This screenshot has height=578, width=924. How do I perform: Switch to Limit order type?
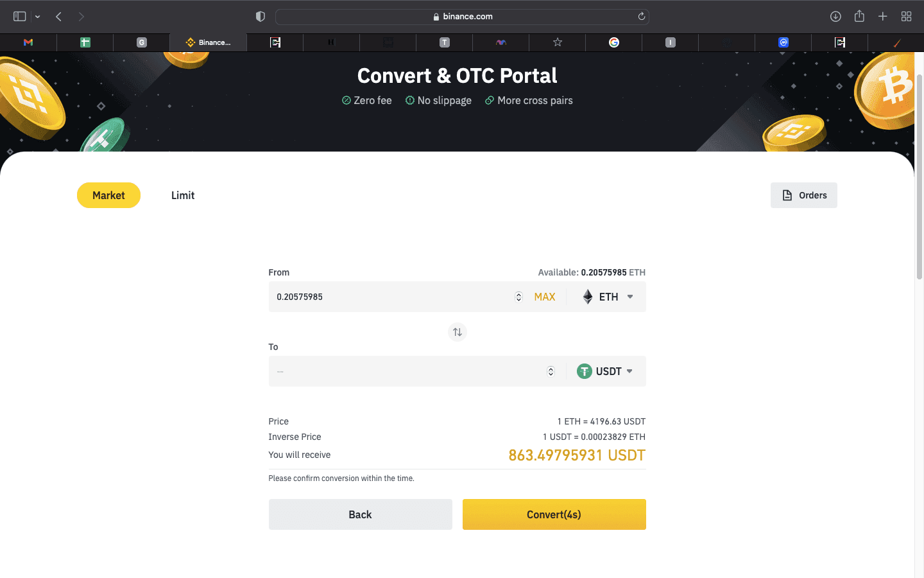pyautogui.click(x=183, y=195)
